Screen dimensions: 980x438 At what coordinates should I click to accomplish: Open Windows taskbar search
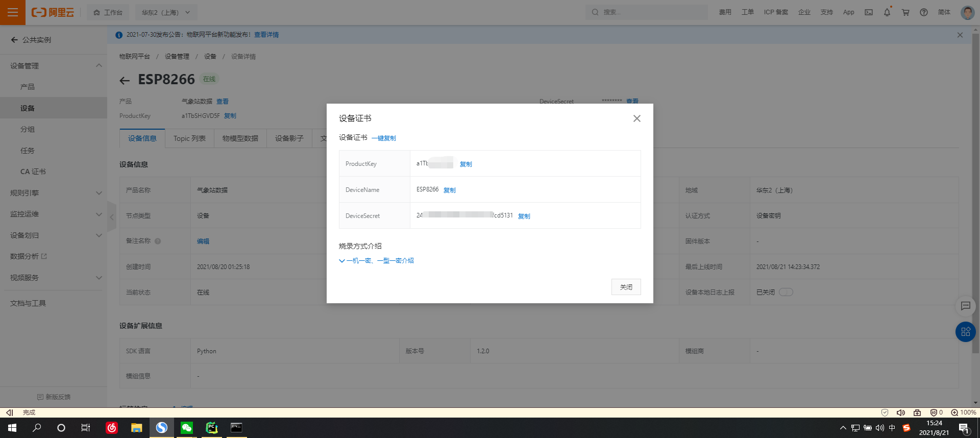click(x=37, y=428)
